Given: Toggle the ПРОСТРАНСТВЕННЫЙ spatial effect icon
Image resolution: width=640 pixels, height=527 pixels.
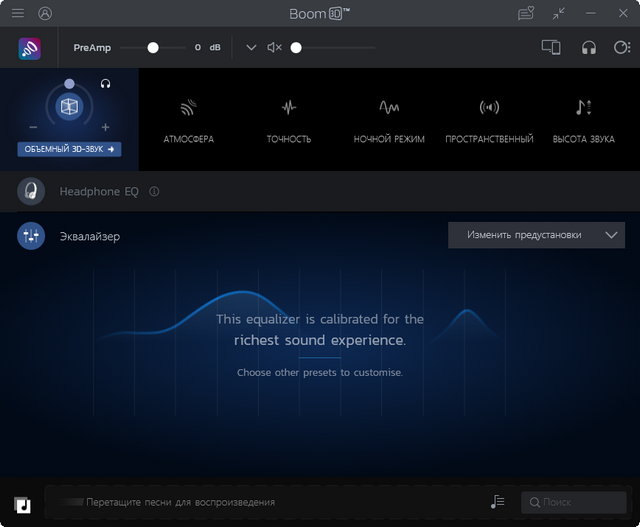Looking at the screenshot, I should (489, 107).
